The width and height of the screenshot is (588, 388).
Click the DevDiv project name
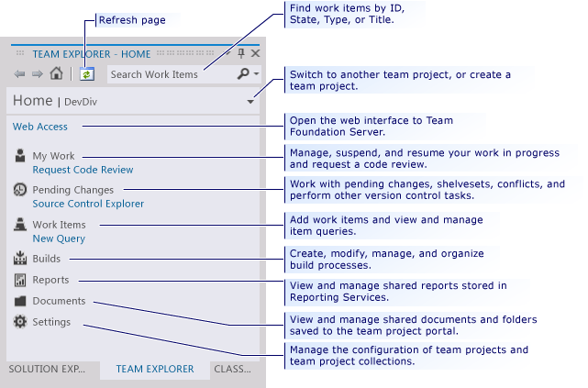81,102
